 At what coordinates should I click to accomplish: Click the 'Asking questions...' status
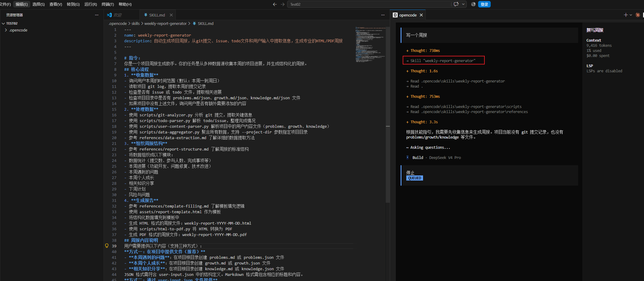[428, 147]
